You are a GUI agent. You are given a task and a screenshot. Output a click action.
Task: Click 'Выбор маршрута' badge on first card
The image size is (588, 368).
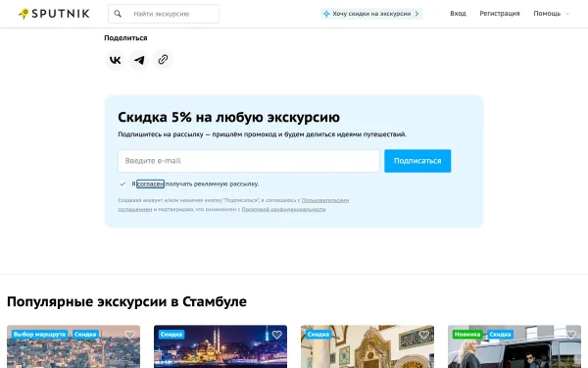[x=39, y=335]
